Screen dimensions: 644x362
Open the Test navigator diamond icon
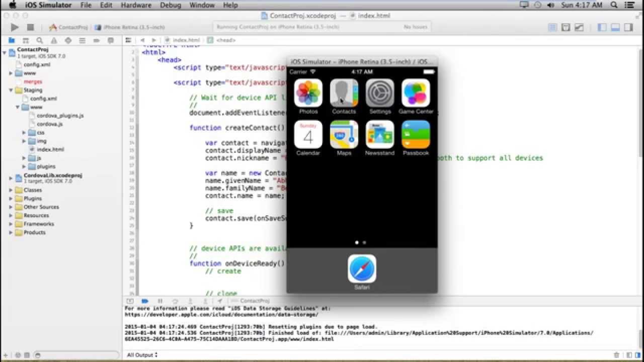click(68, 40)
